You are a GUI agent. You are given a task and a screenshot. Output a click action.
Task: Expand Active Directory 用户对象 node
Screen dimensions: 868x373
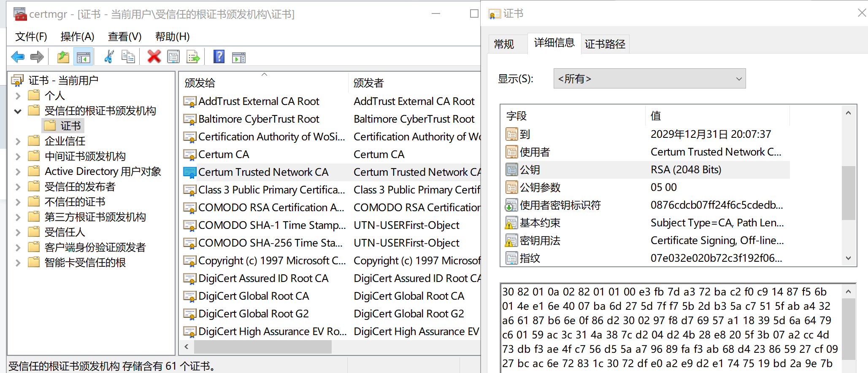tap(18, 172)
